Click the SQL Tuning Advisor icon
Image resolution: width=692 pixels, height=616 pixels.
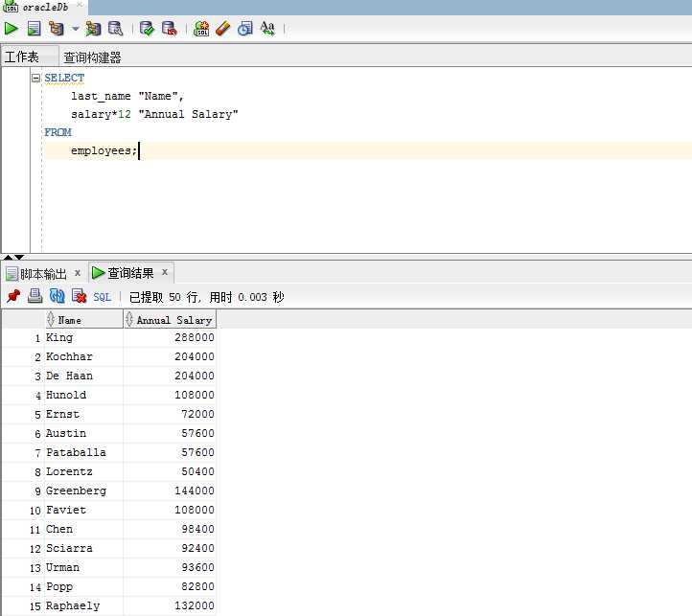(116, 29)
